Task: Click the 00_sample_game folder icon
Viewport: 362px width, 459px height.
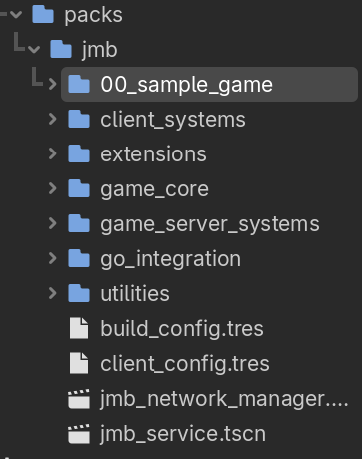Action: [x=79, y=84]
